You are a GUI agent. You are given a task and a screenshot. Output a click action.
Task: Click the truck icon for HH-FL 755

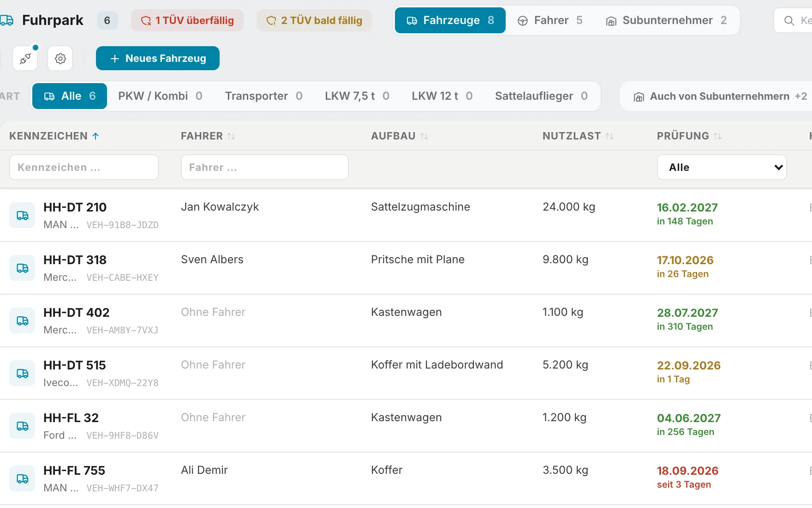(22, 478)
